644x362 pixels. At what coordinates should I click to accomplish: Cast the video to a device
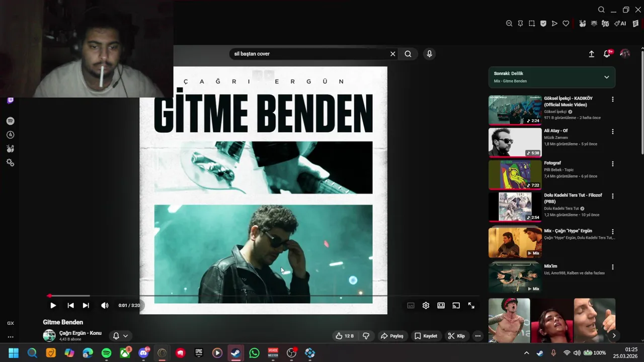point(456,305)
